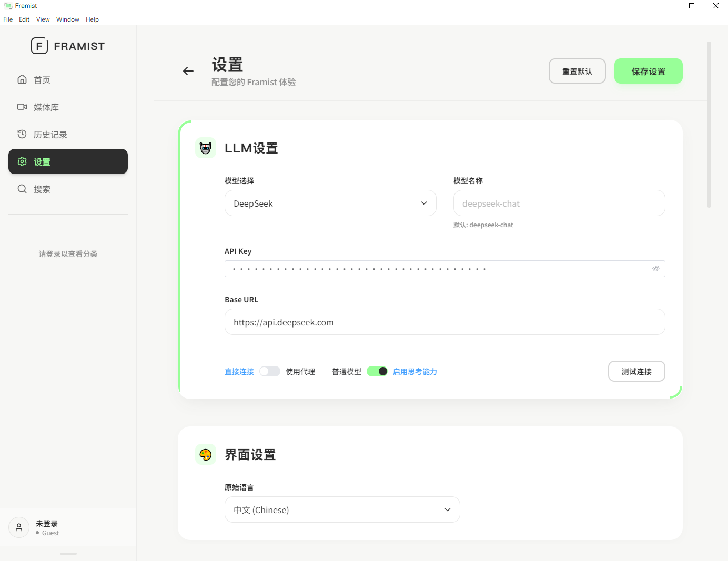Go back using the left arrow
The height and width of the screenshot is (561, 728).
point(188,71)
